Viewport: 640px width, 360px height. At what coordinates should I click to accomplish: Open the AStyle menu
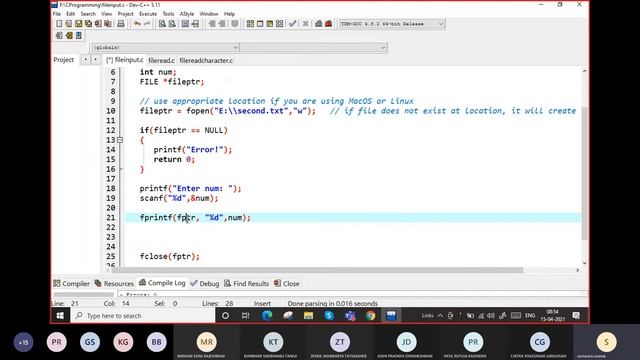tap(187, 14)
